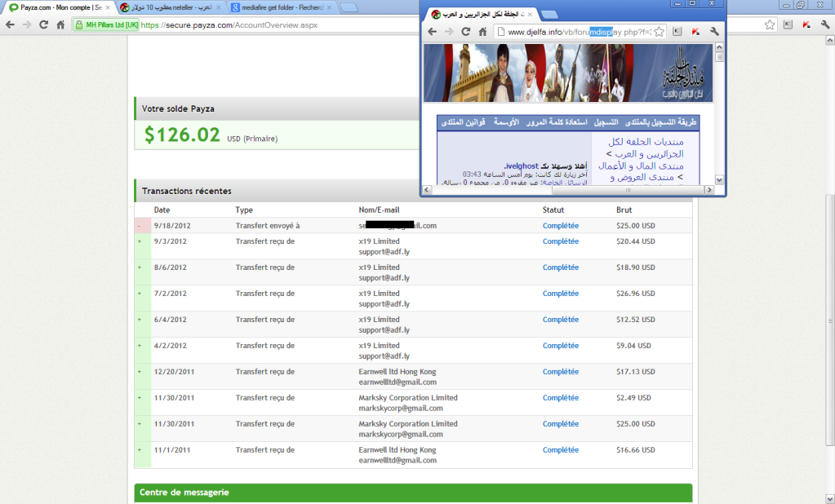This screenshot has height=504, width=835.
Task: Click the djelfa horizontal scrollbar thumb
Action: [x=628, y=189]
